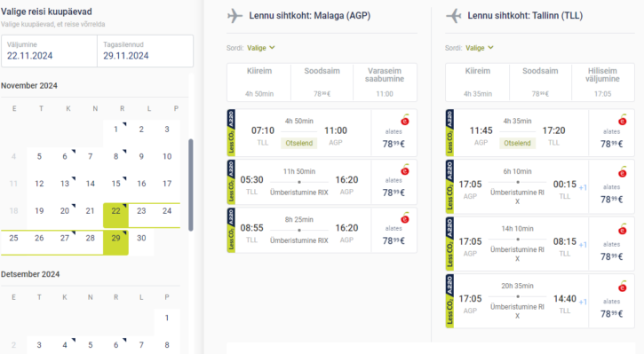Select the Hiliseim väljumine tab
The width and height of the screenshot is (644, 354).
pyautogui.click(x=602, y=82)
